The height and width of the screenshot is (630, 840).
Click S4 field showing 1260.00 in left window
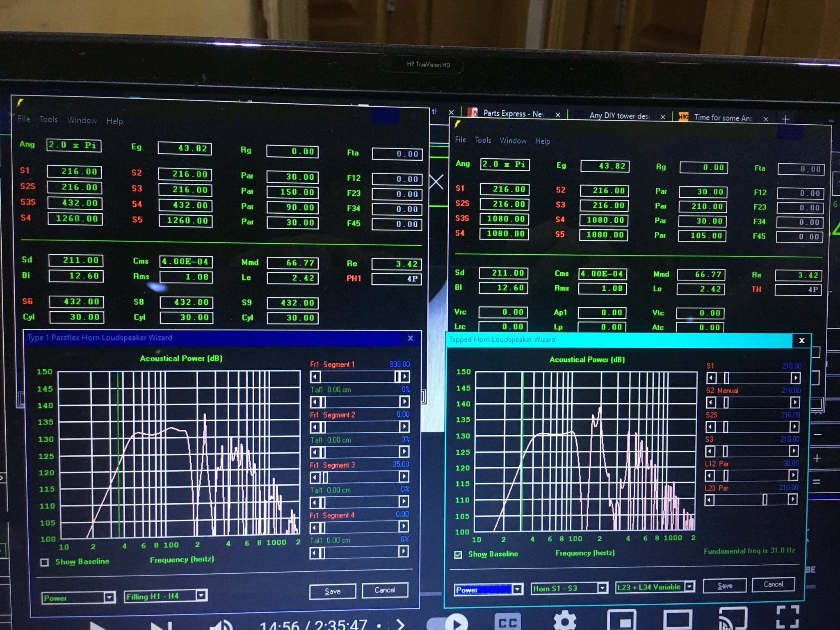(75, 219)
